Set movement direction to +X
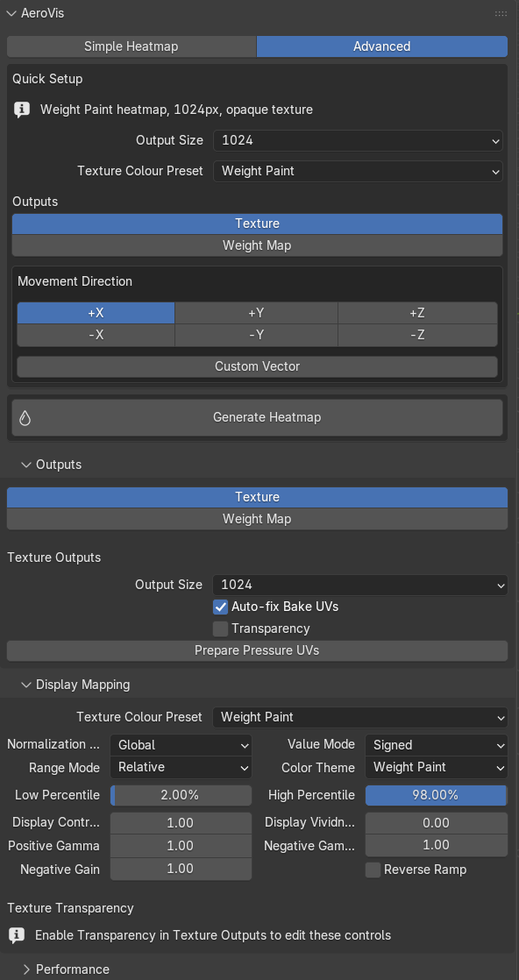The image size is (519, 980). [x=96, y=313]
